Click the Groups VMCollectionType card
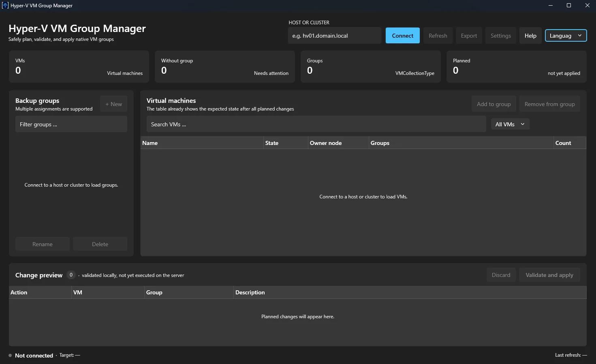 point(371,67)
